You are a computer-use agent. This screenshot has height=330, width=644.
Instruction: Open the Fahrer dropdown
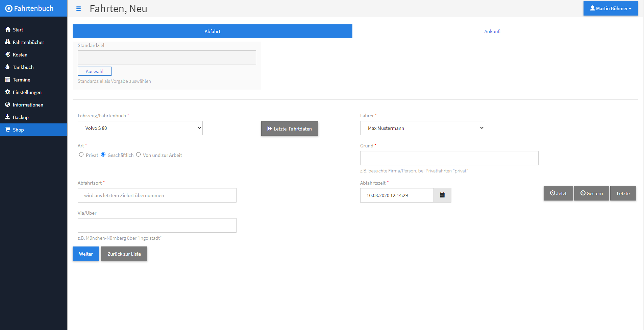coord(423,128)
